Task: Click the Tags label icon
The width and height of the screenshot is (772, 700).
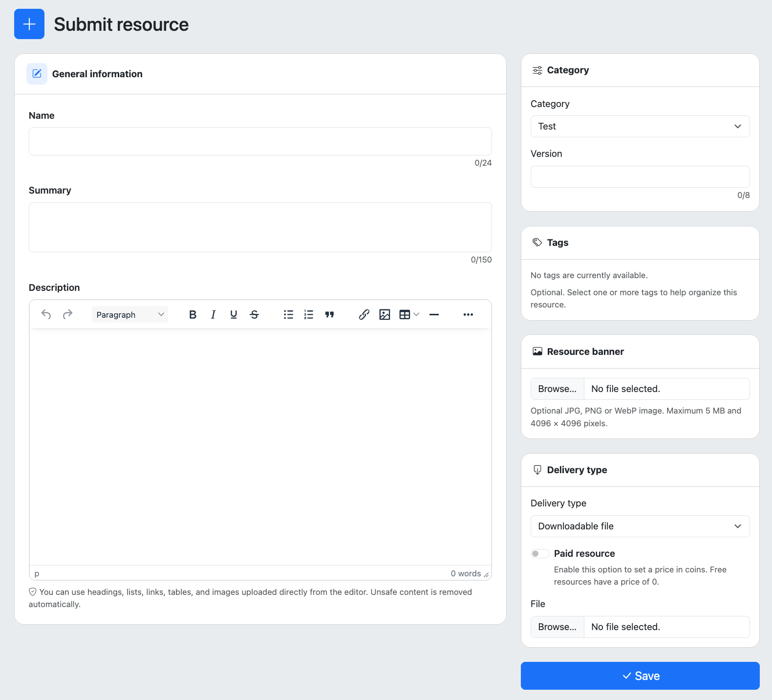Action: pos(537,242)
